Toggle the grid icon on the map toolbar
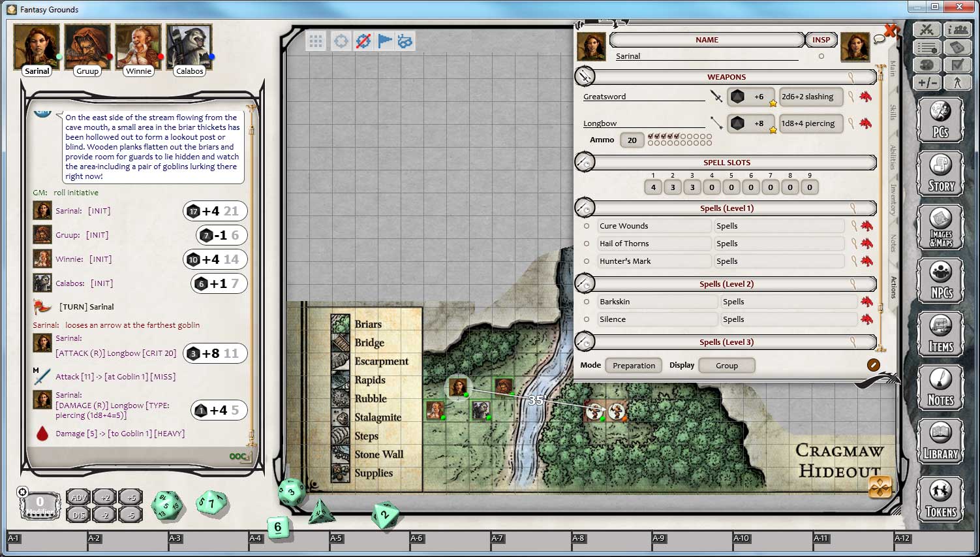 pyautogui.click(x=316, y=40)
